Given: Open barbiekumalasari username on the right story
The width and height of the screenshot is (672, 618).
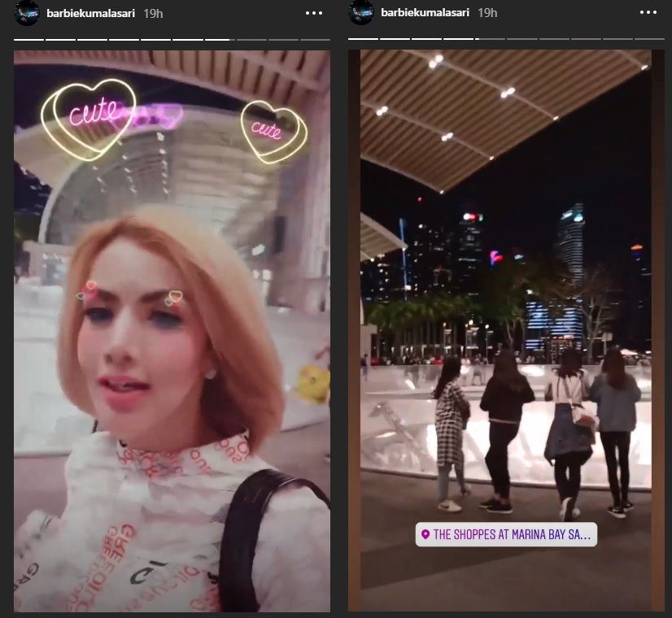Looking at the screenshot, I should click(x=425, y=13).
